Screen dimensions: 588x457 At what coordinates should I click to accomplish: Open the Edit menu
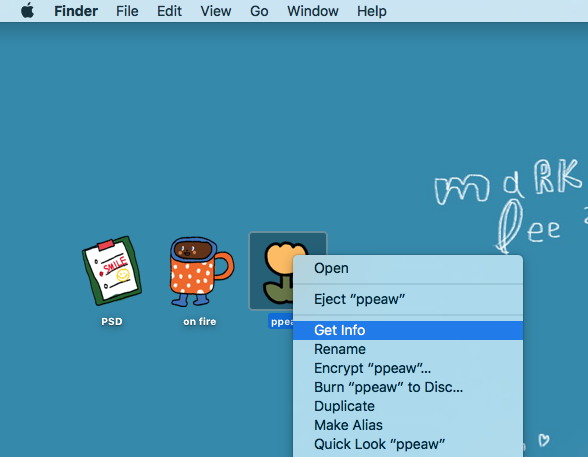(169, 11)
